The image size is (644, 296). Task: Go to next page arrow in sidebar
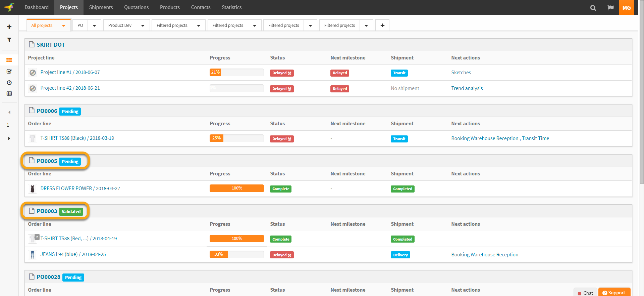tap(9, 138)
